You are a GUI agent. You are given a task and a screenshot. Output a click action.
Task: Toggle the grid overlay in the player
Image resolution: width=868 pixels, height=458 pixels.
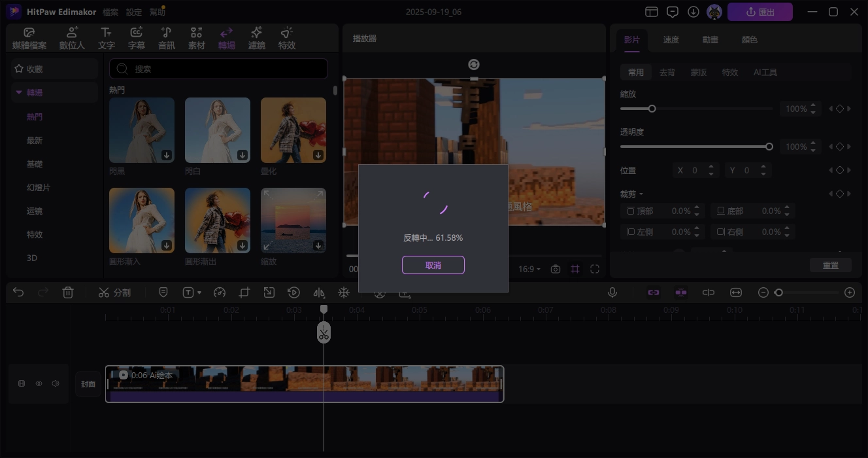click(575, 269)
